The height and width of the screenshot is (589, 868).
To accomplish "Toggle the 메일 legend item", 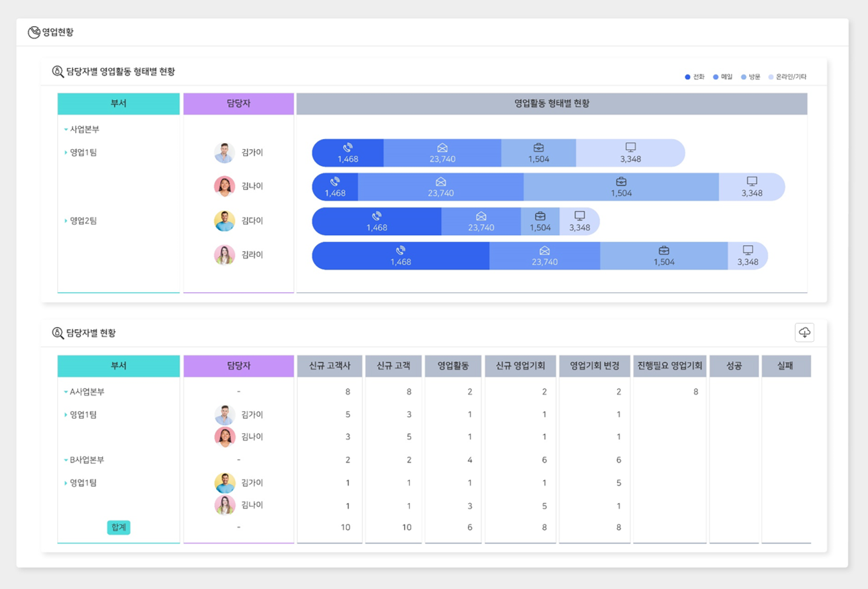I will [723, 77].
